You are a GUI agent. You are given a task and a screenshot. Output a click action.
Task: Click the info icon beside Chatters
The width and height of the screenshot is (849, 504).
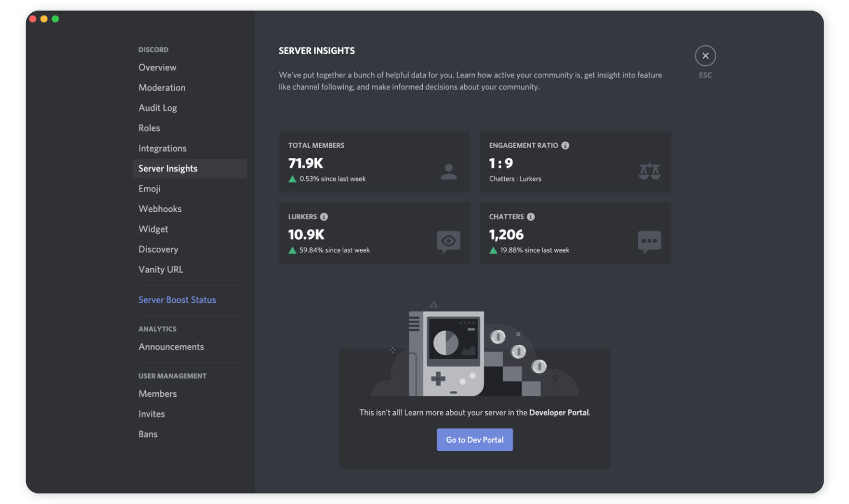click(531, 217)
